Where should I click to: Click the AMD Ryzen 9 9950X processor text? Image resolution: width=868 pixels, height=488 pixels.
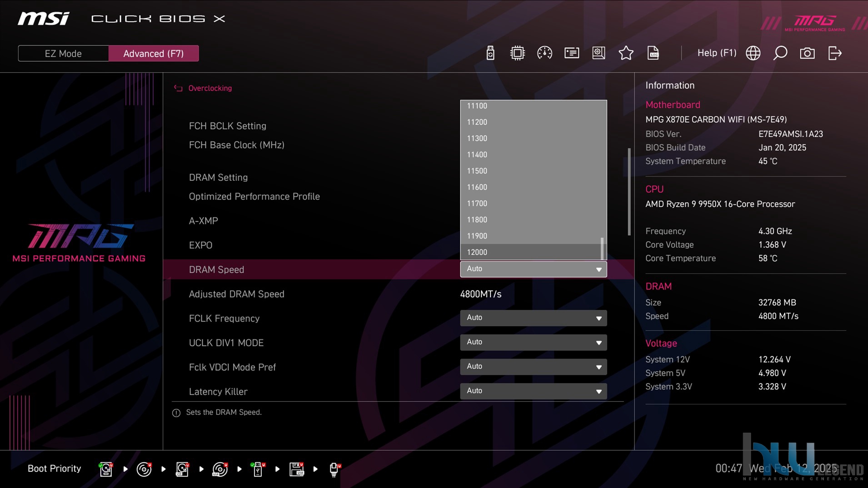point(720,204)
